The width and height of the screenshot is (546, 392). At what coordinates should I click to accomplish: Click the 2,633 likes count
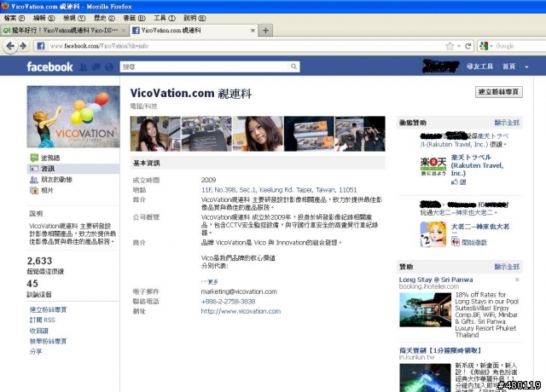(x=40, y=261)
